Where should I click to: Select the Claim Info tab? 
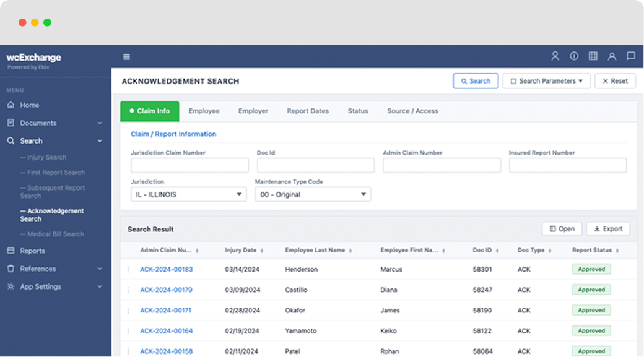point(149,111)
